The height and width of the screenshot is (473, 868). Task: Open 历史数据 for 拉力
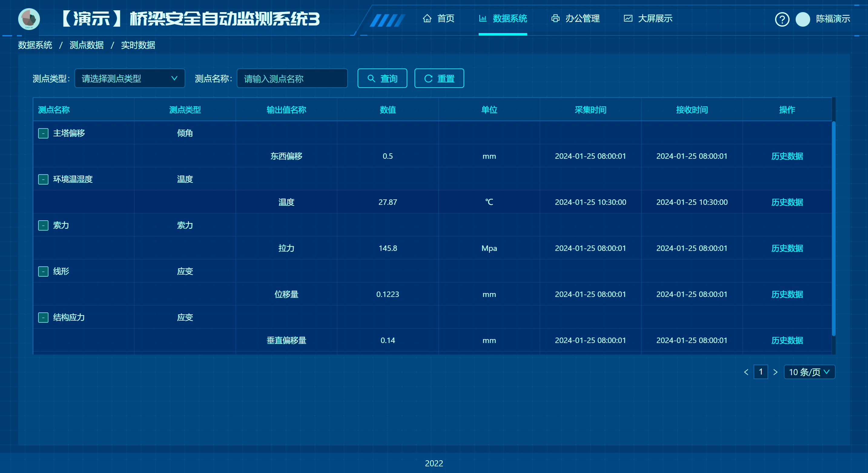pos(787,248)
